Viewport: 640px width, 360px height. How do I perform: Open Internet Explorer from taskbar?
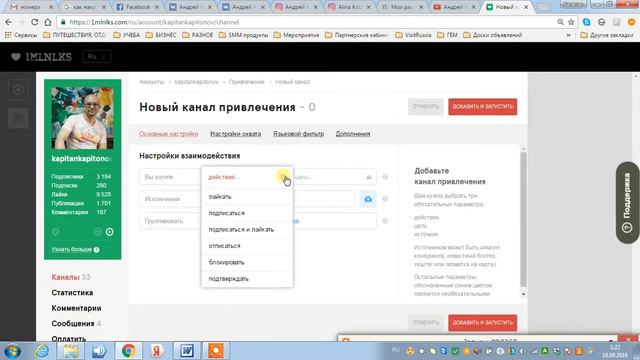tap(42, 351)
